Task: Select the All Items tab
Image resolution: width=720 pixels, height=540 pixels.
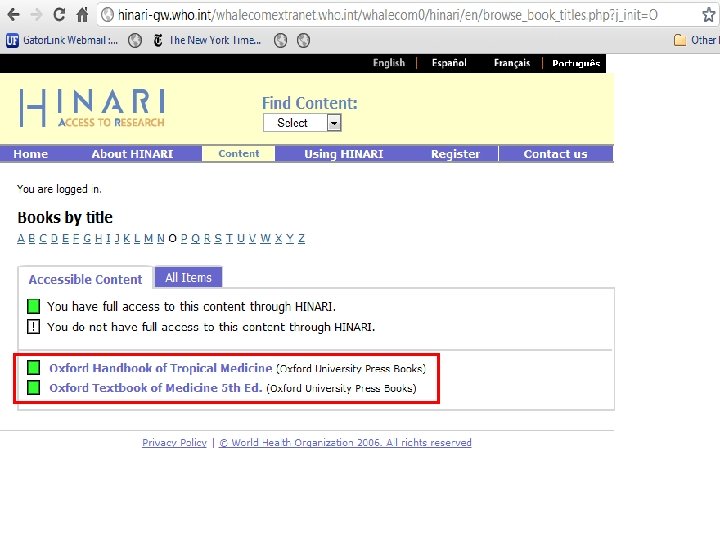Action: click(x=188, y=277)
